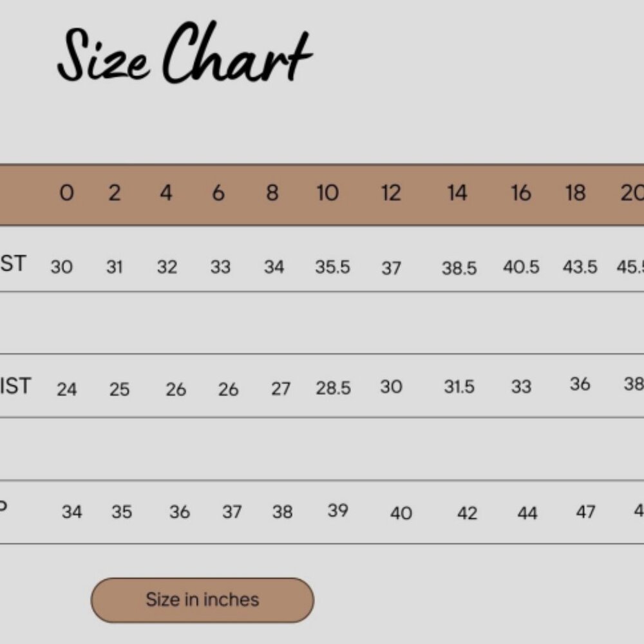The height and width of the screenshot is (644, 644).
Task: Select size 8 column header
Action: [x=272, y=193]
